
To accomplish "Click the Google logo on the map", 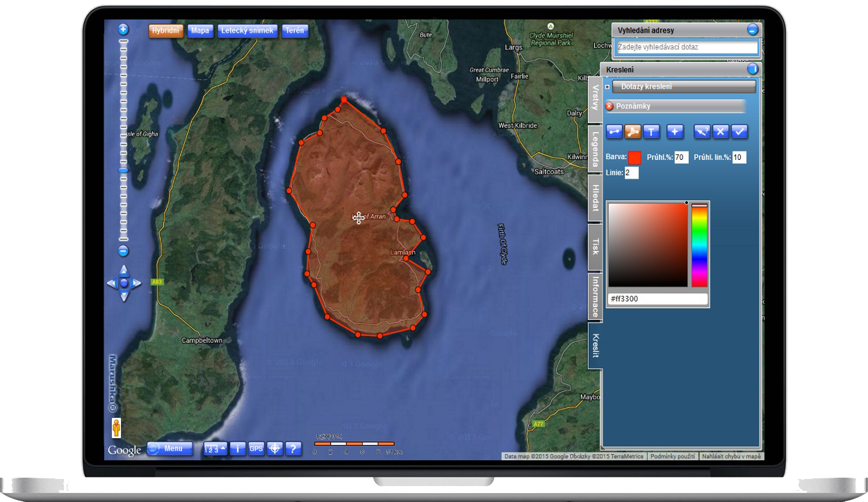I will (x=124, y=451).
